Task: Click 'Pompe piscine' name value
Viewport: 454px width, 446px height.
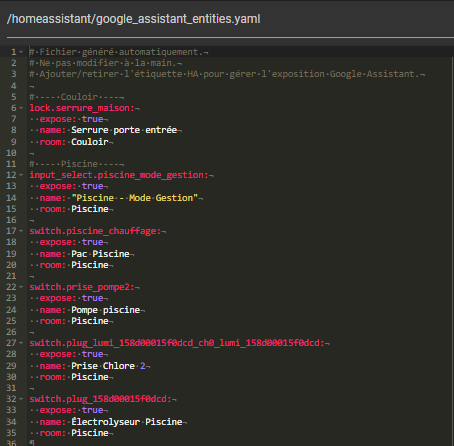Action: pos(106,310)
